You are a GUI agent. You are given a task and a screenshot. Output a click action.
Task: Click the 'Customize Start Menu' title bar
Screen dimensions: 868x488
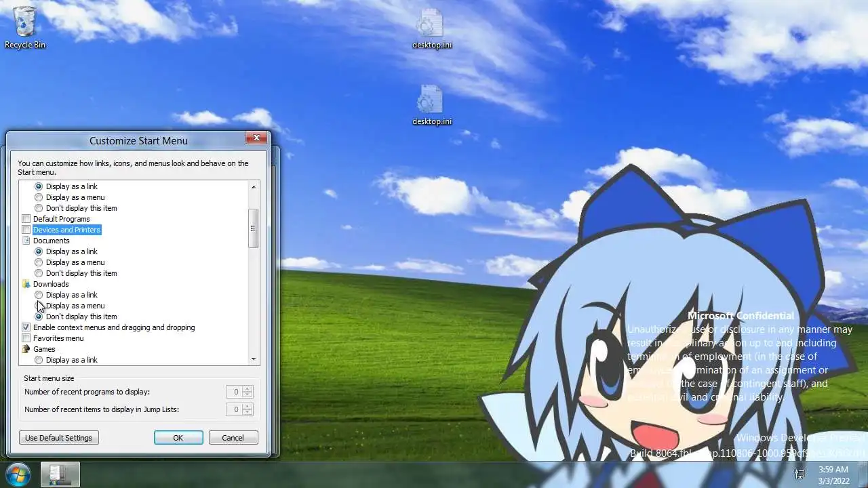[138, 140]
